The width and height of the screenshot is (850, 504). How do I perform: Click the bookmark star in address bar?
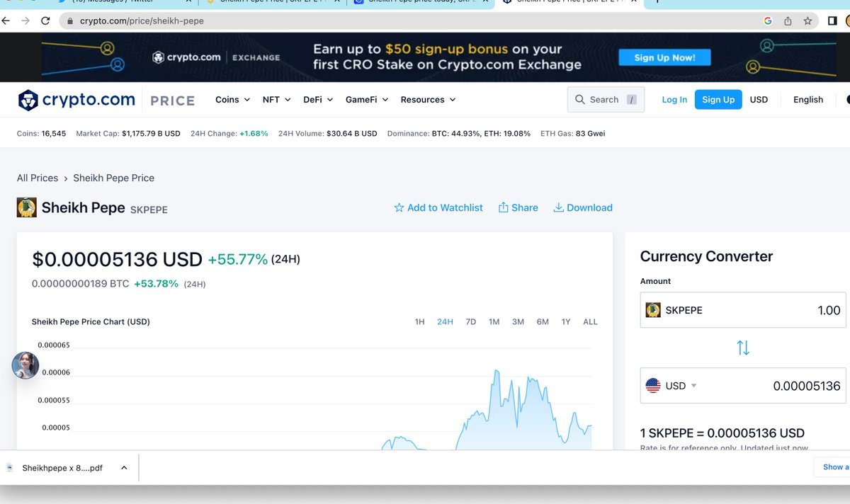click(x=807, y=21)
